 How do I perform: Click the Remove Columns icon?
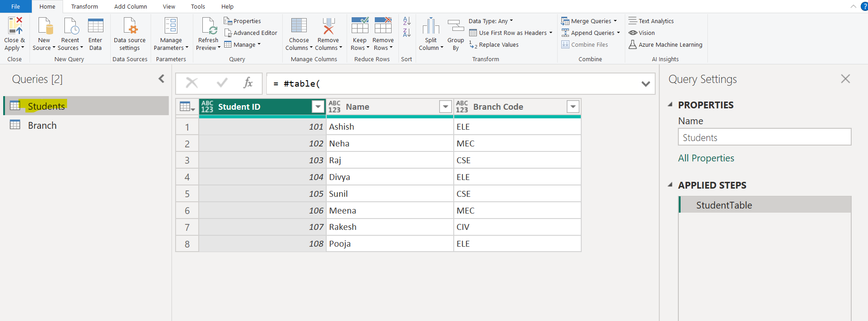[x=328, y=26]
